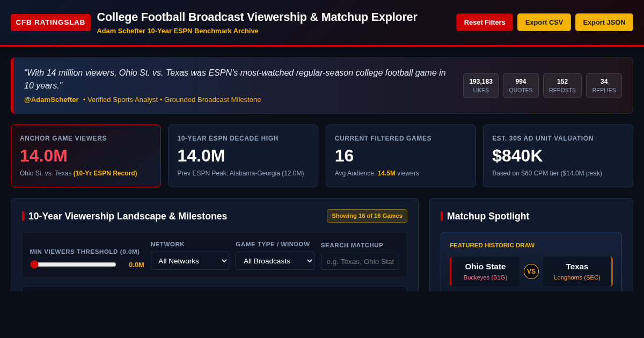Click the Ohio State Buckeyes team tile
This screenshot has height=338, width=644.
pos(485,271)
